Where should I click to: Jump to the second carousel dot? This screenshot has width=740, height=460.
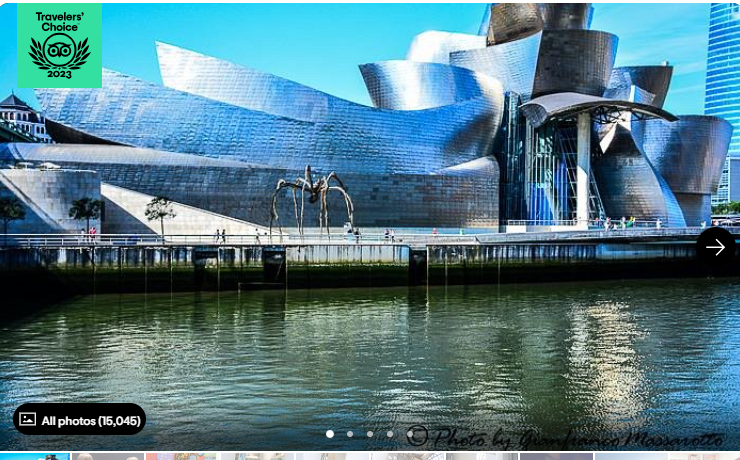point(350,434)
